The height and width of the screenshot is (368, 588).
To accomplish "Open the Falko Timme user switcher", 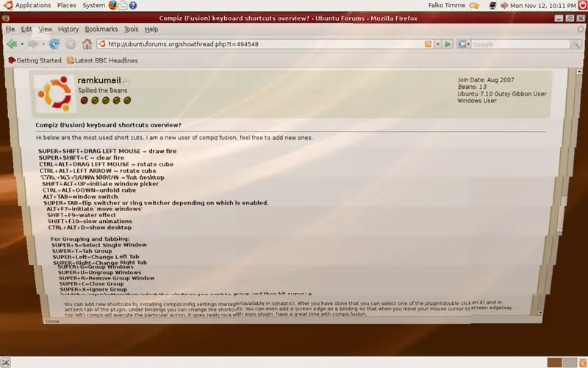I will point(446,5).
